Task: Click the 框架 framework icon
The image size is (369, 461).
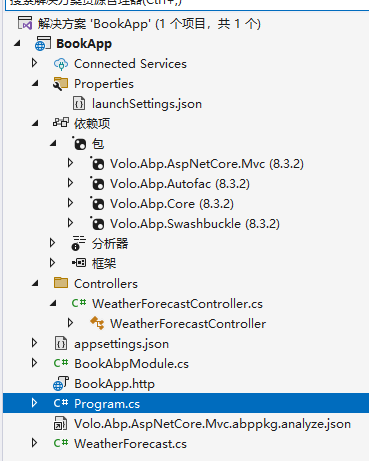Action: coord(79,263)
